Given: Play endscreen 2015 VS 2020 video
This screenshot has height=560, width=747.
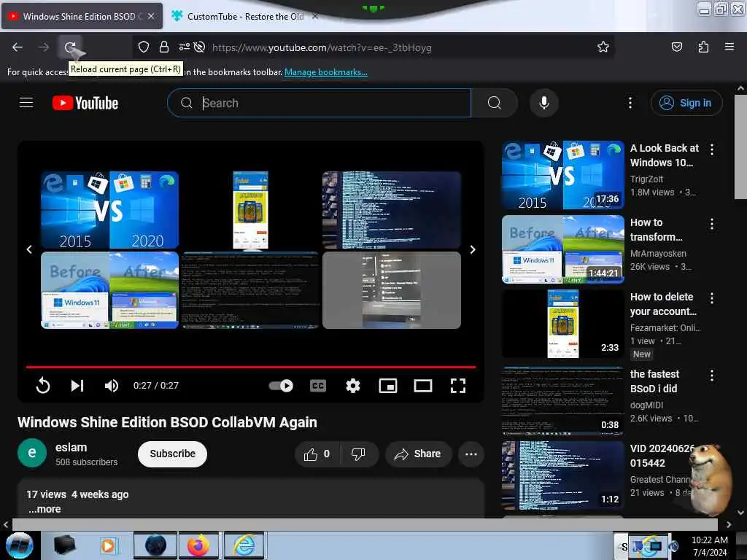Looking at the screenshot, I should [109, 210].
